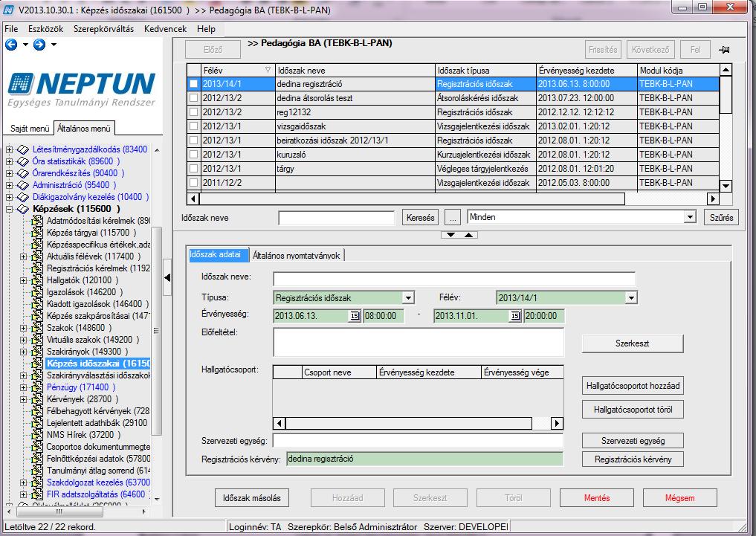This screenshot has height=536, width=756.
Task: Click the Igazolások item icon
Action: [37, 292]
